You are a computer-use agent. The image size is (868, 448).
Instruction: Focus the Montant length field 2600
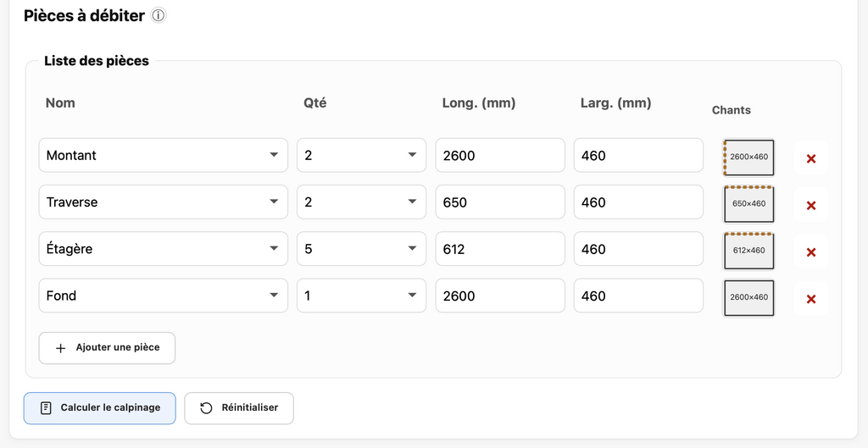click(x=499, y=155)
